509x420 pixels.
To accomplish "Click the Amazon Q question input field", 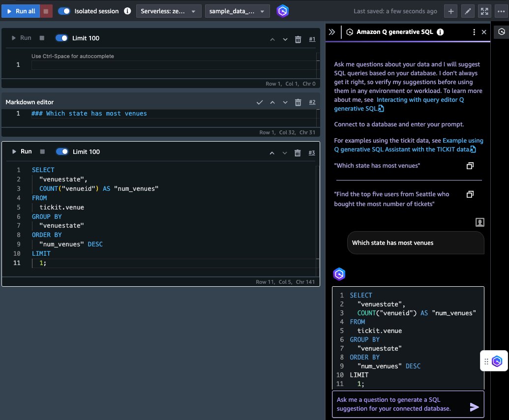I will (402, 404).
